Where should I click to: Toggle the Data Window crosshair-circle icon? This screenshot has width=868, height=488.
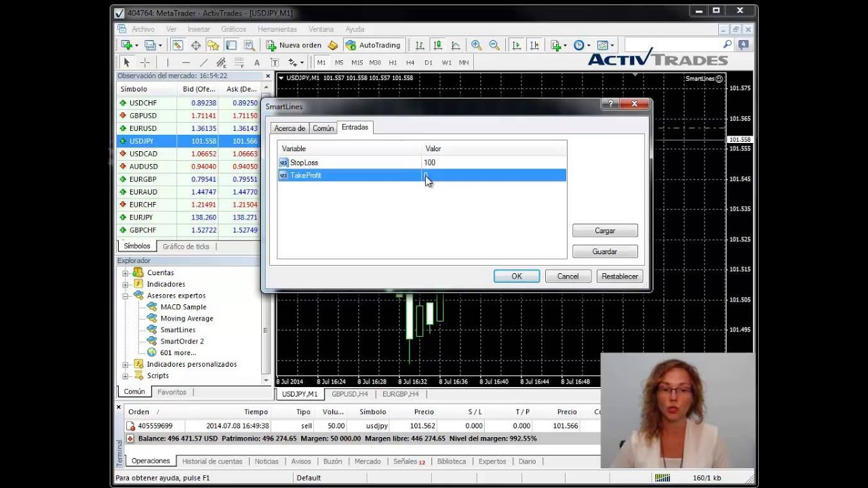(195, 45)
